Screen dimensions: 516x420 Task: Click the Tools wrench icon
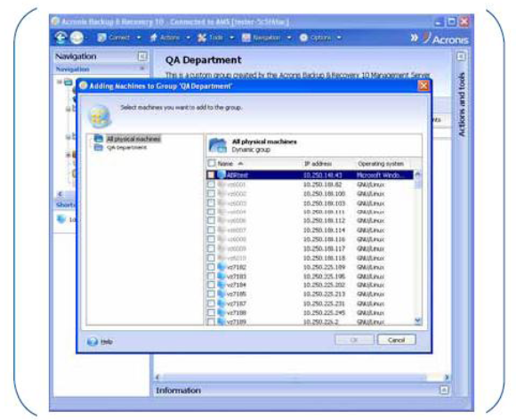(x=201, y=38)
